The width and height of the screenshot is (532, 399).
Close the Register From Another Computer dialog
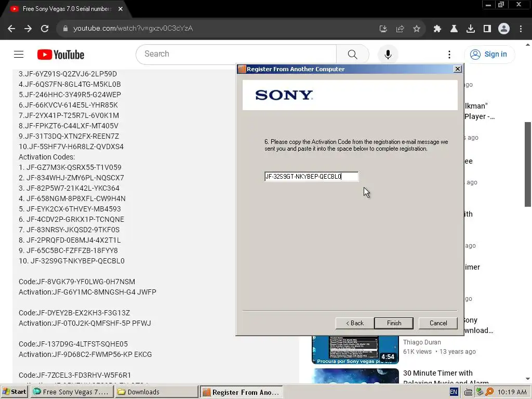click(x=457, y=69)
